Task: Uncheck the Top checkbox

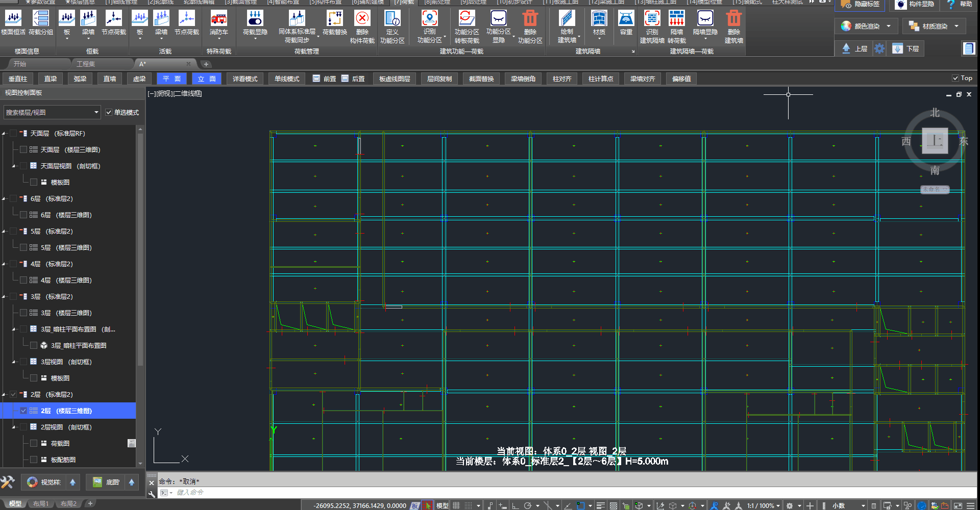Action: (x=955, y=78)
